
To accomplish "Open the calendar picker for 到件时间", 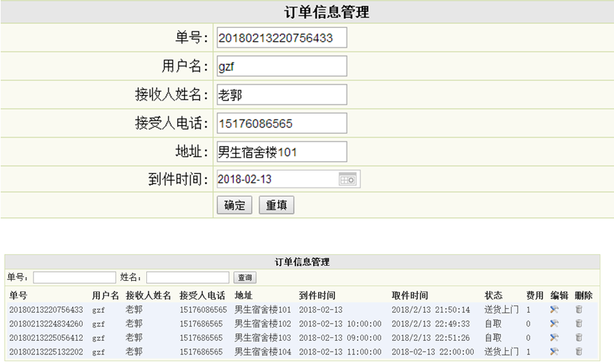I will (x=347, y=179).
